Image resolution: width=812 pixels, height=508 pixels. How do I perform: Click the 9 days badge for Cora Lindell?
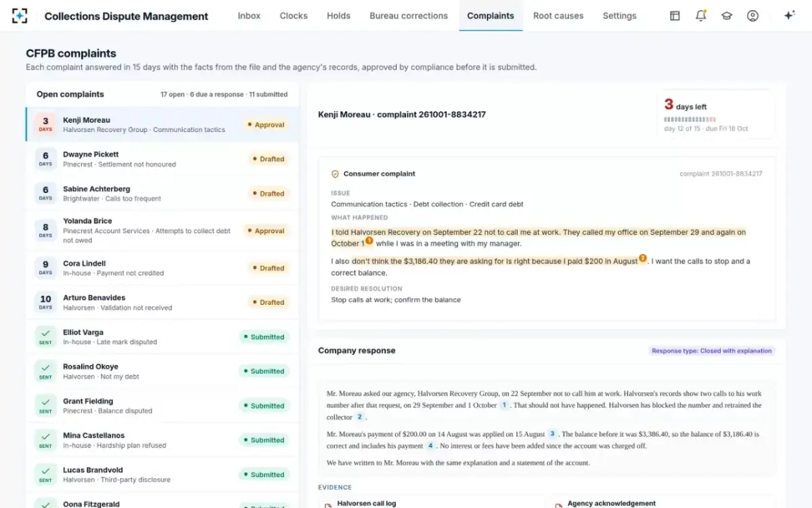coord(45,268)
